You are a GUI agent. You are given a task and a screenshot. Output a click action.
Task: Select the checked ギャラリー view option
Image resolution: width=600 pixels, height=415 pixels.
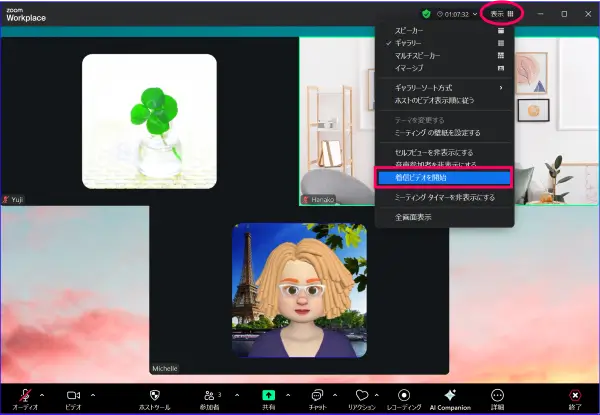445,43
